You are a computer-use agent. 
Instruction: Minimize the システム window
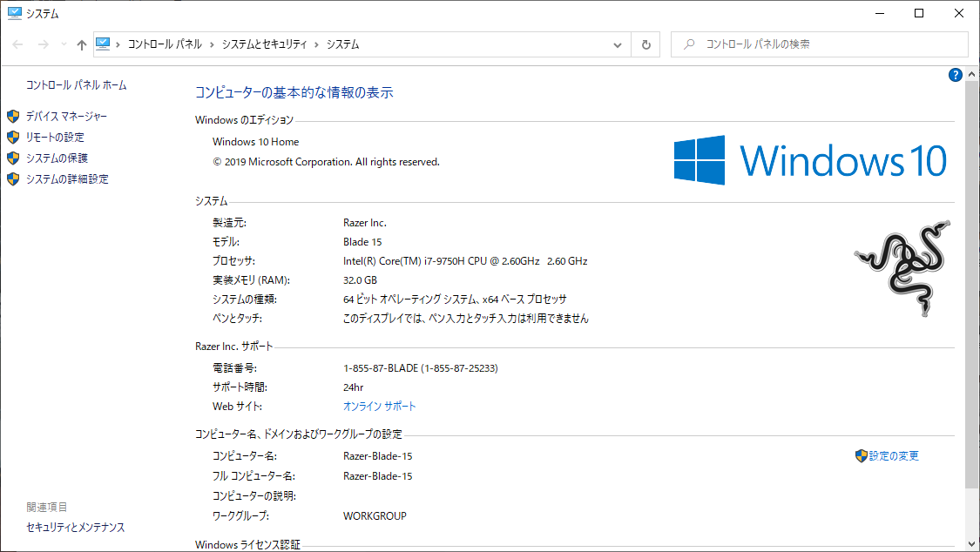tap(880, 13)
